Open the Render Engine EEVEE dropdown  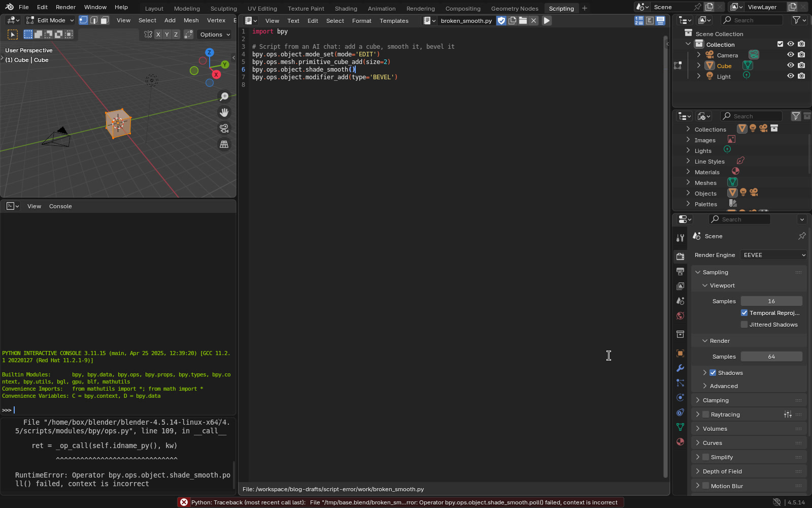773,255
